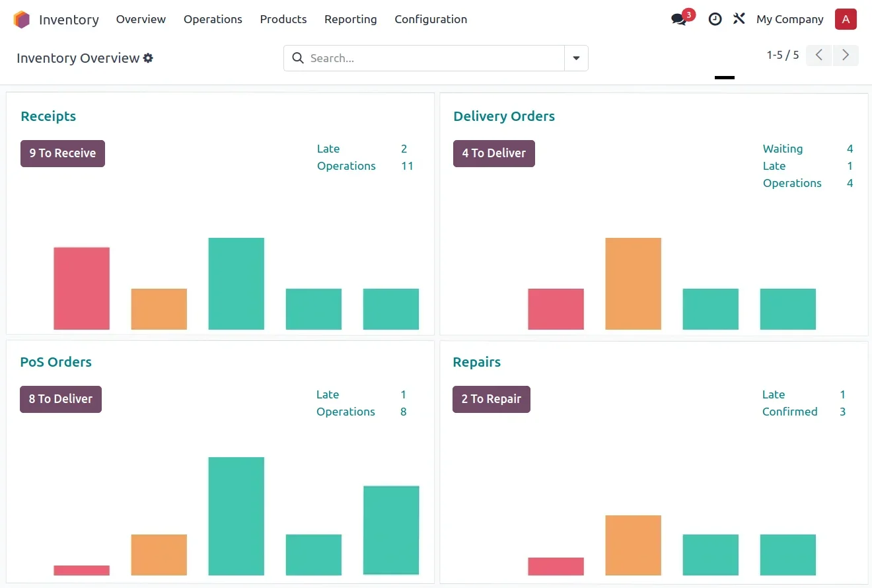Click the Odoo Inventory app logo

(22, 20)
